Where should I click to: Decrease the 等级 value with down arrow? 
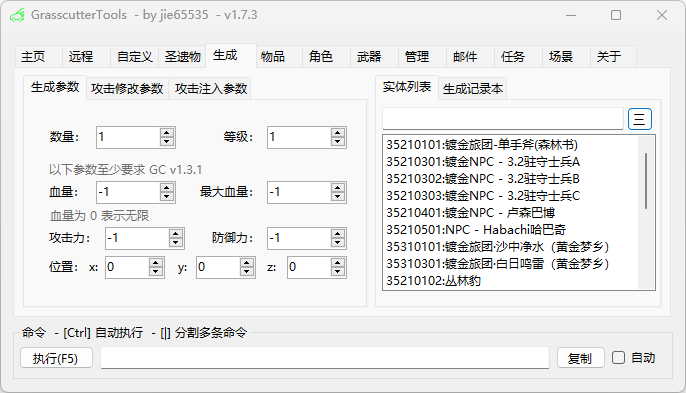(x=337, y=142)
